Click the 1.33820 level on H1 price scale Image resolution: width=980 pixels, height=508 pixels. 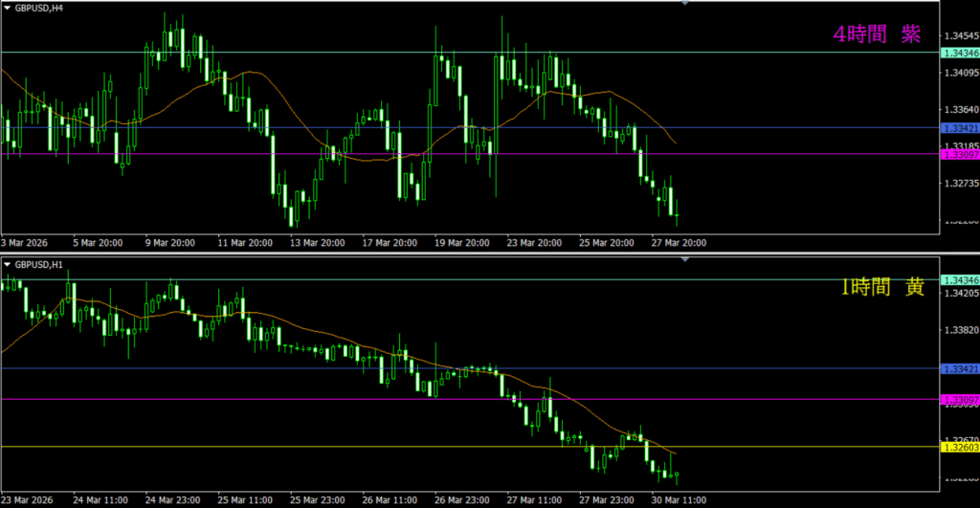[959, 331]
